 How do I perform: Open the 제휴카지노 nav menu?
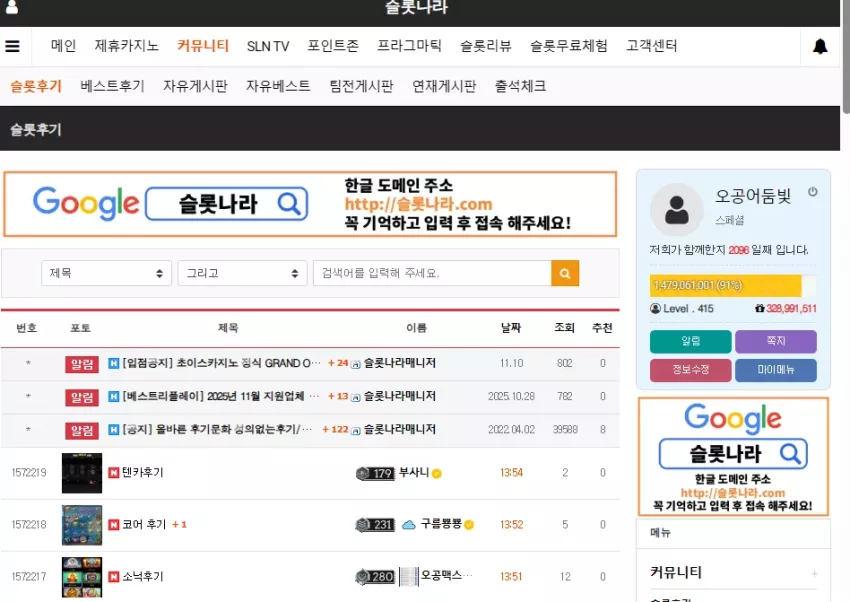(x=126, y=46)
